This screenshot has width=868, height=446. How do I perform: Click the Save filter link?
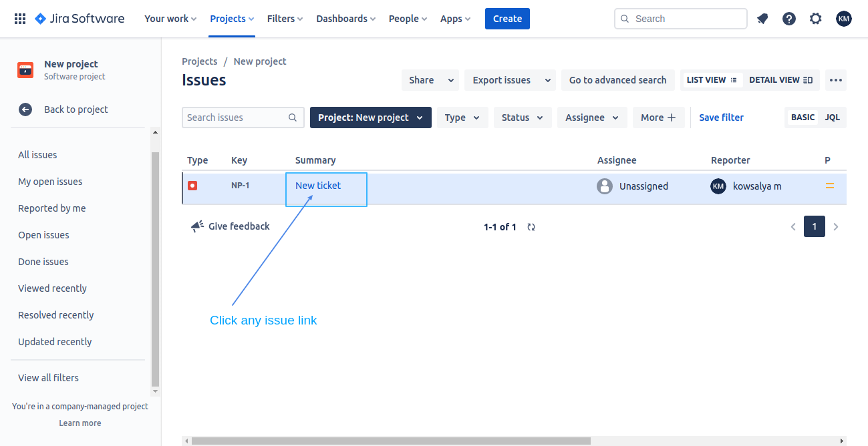click(721, 118)
